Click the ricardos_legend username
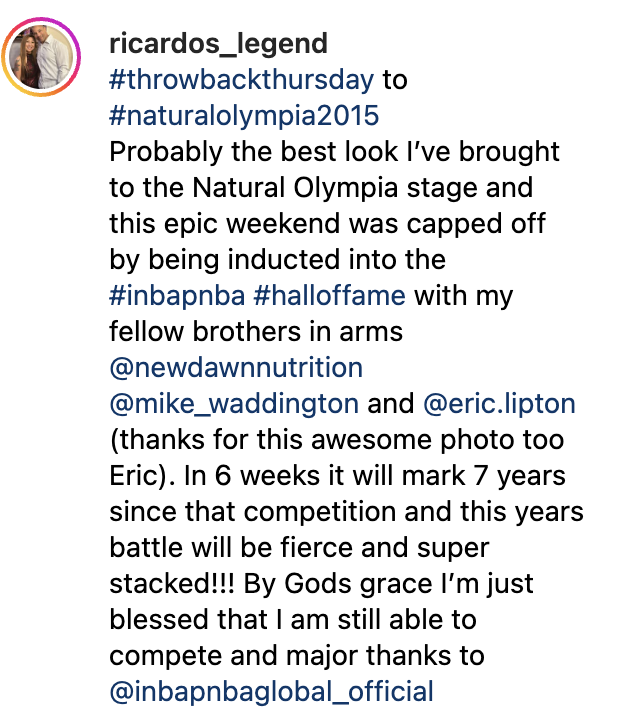 [x=217, y=43]
